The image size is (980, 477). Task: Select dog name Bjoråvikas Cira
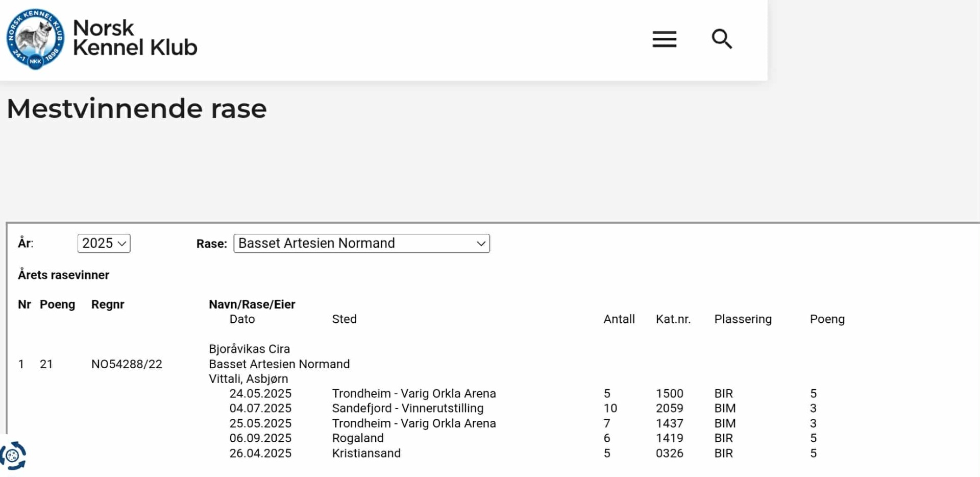pyautogui.click(x=249, y=349)
